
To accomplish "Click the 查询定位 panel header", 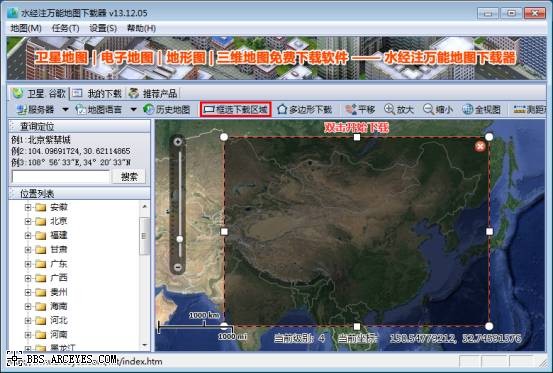I will pos(79,126).
